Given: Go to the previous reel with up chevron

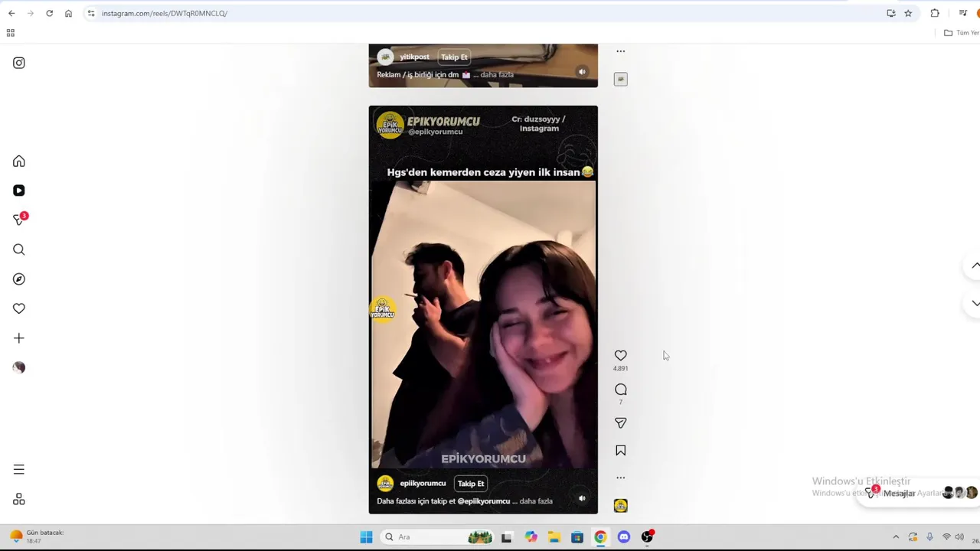Looking at the screenshot, I should click(x=975, y=266).
